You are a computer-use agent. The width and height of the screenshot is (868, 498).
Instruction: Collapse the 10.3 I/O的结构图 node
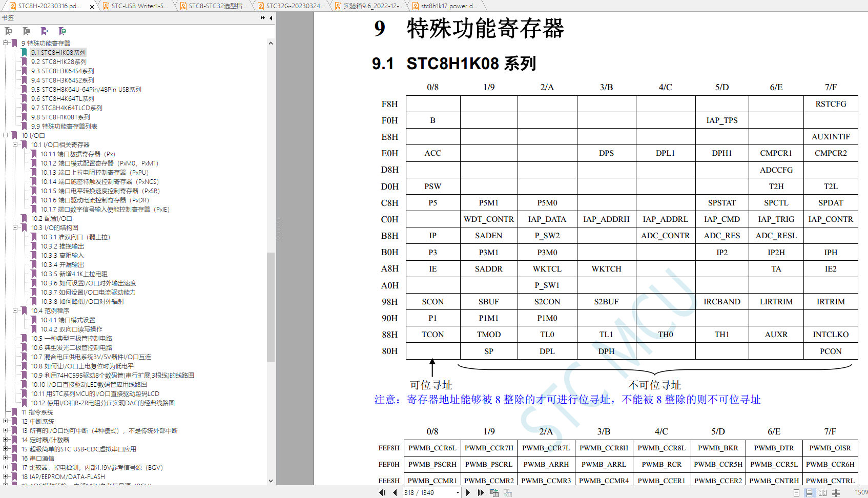click(15, 227)
